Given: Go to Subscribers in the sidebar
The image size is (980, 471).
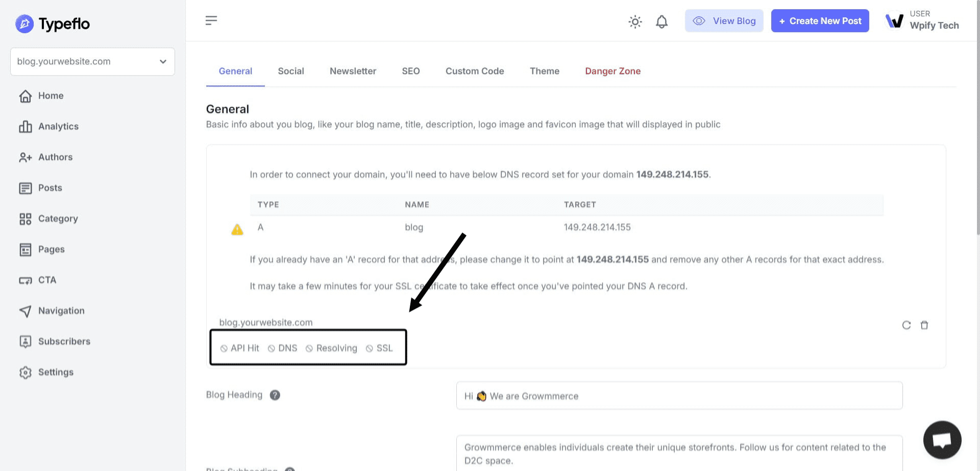Looking at the screenshot, I should coord(64,341).
